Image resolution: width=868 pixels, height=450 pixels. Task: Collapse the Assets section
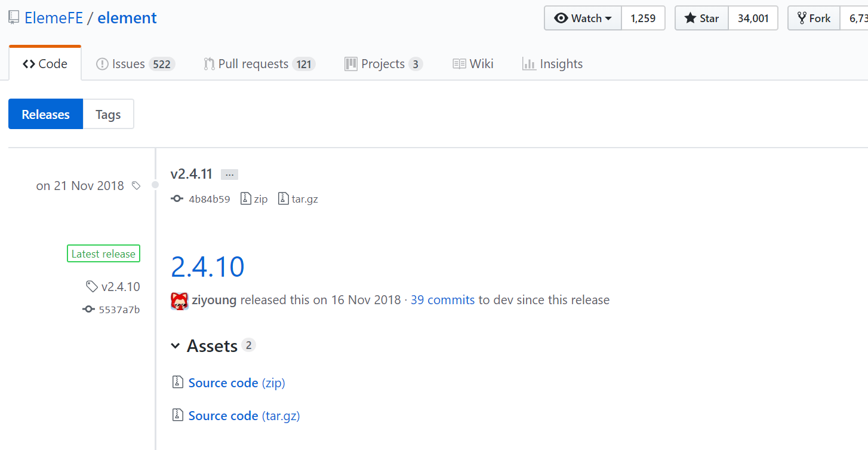[x=176, y=345]
